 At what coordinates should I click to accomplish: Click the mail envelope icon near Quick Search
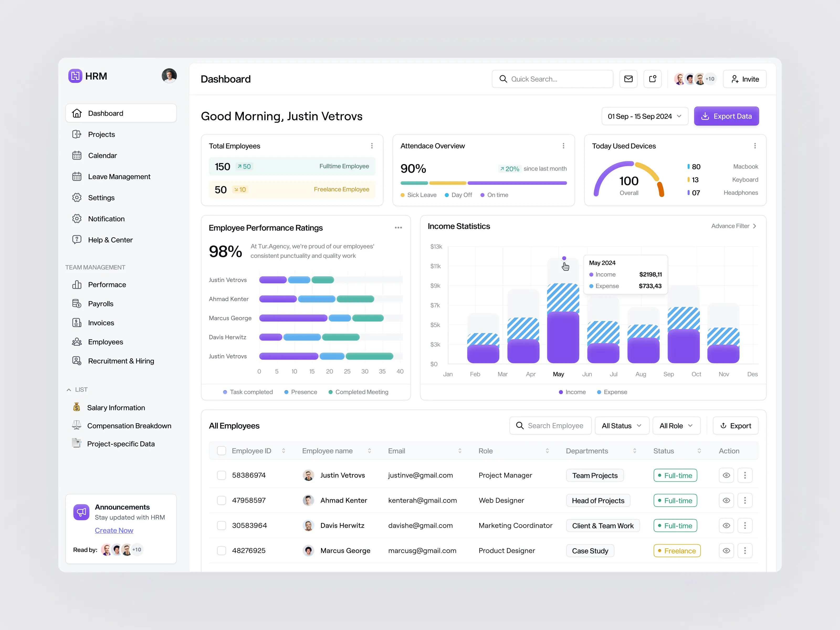coord(628,78)
